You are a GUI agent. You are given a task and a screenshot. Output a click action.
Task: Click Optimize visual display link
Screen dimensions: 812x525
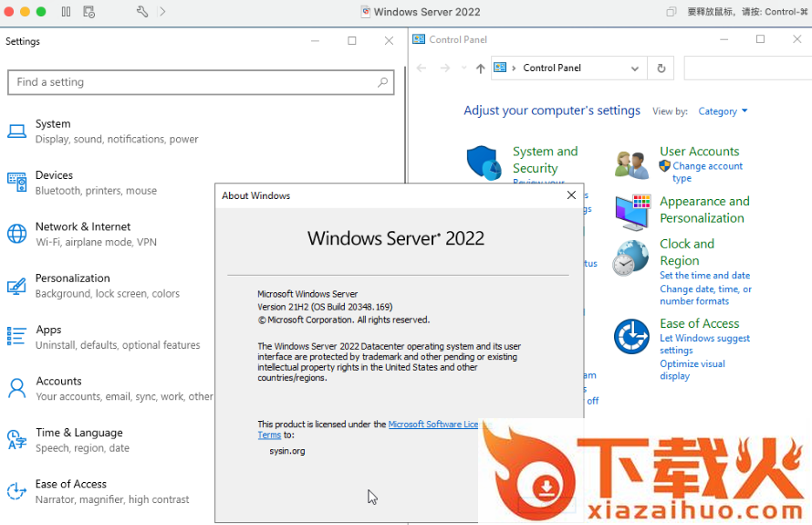tap(692, 370)
